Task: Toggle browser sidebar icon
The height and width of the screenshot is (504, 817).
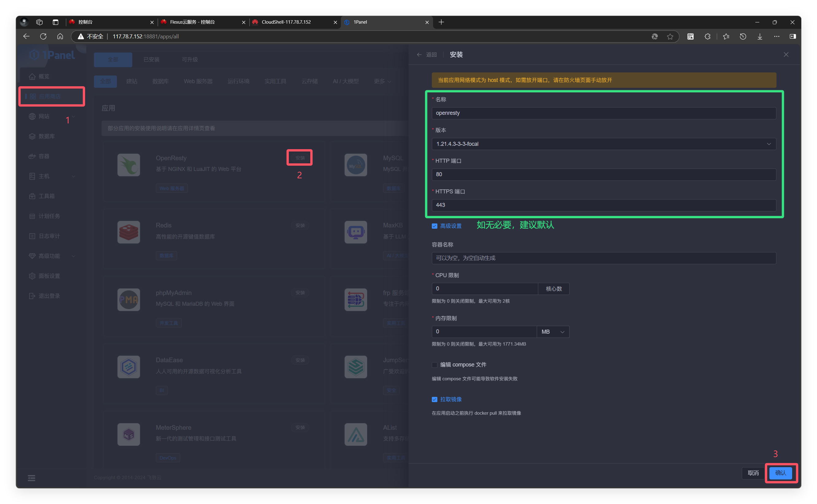Action: point(793,36)
